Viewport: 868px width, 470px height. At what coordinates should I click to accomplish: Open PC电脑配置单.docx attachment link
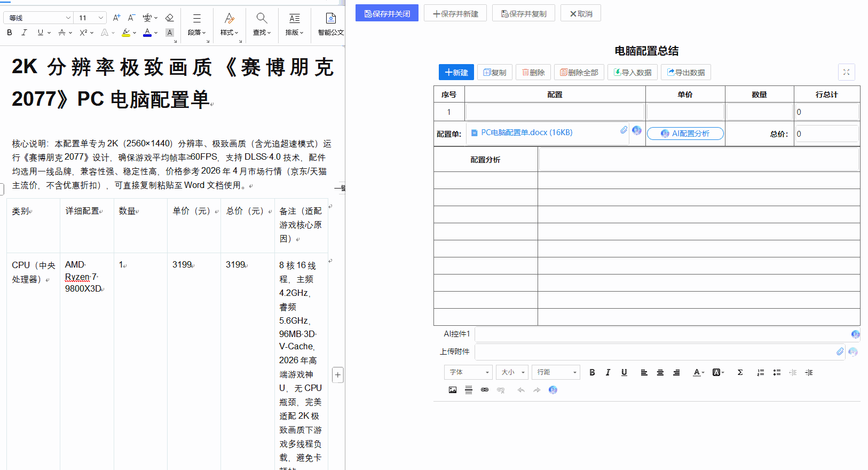coord(526,132)
